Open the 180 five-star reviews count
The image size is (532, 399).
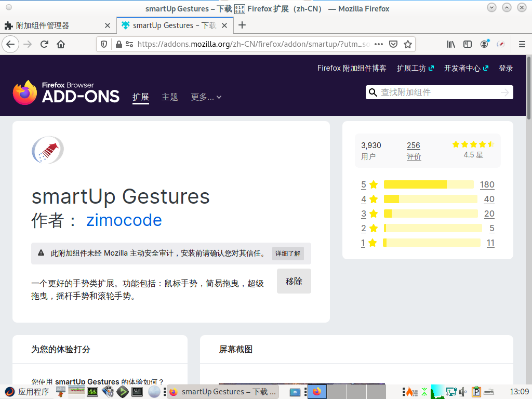pyautogui.click(x=487, y=184)
